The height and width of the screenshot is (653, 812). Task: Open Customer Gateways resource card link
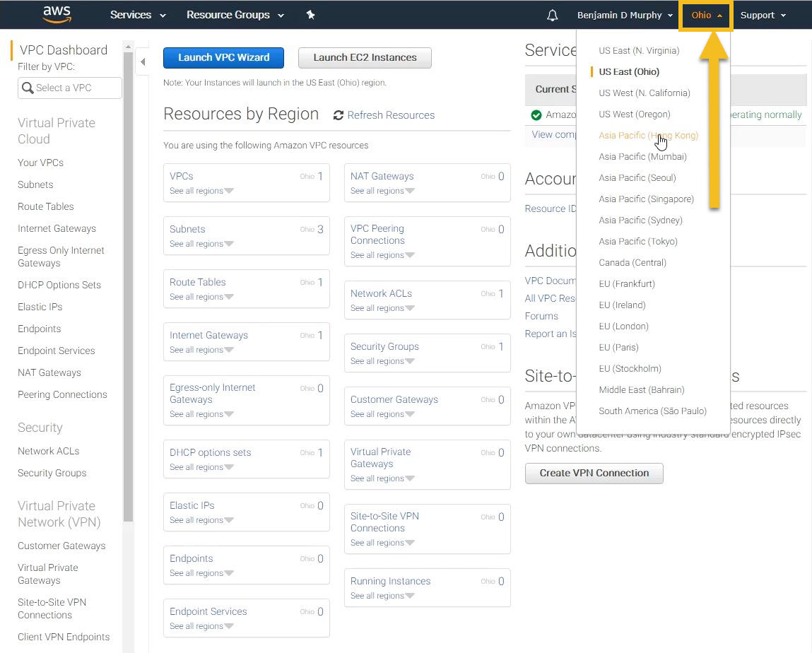[394, 400]
